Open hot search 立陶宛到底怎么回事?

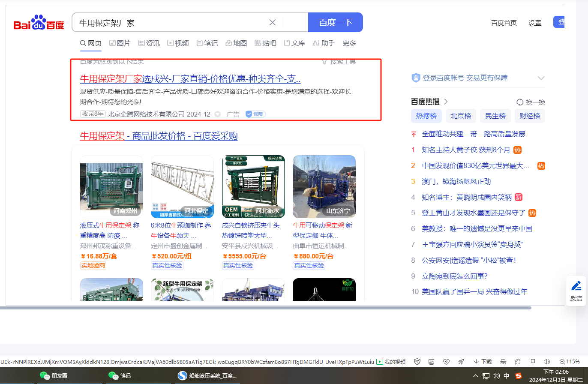(x=455, y=276)
